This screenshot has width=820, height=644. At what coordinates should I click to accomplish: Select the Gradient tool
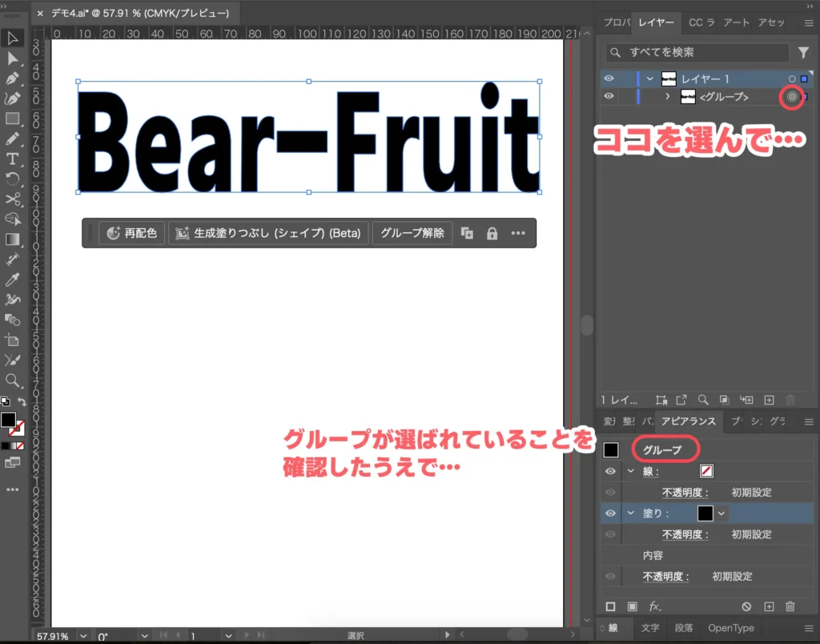(x=13, y=239)
